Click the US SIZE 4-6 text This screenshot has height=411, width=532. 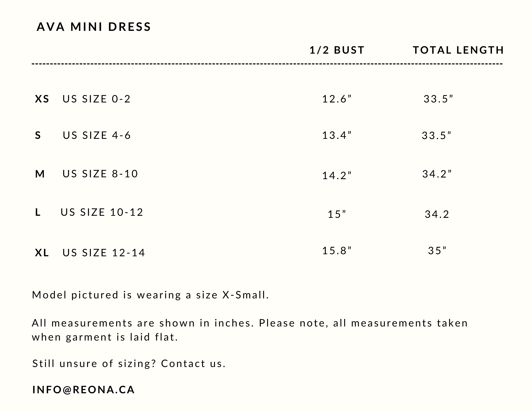coord(97,135)
